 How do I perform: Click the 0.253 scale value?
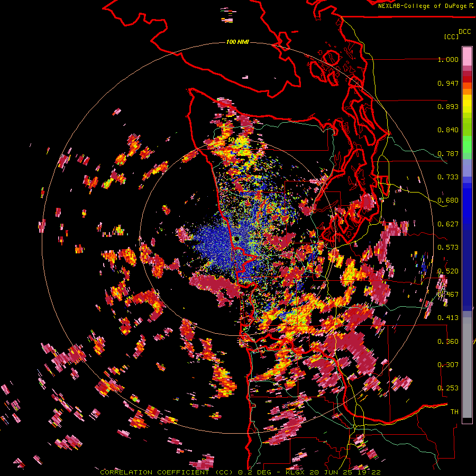click(448, 388)
